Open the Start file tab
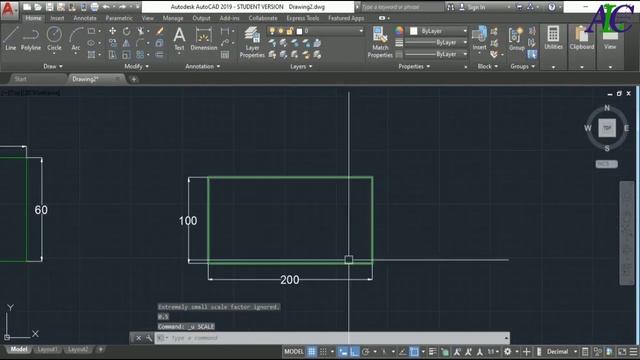 21,79
